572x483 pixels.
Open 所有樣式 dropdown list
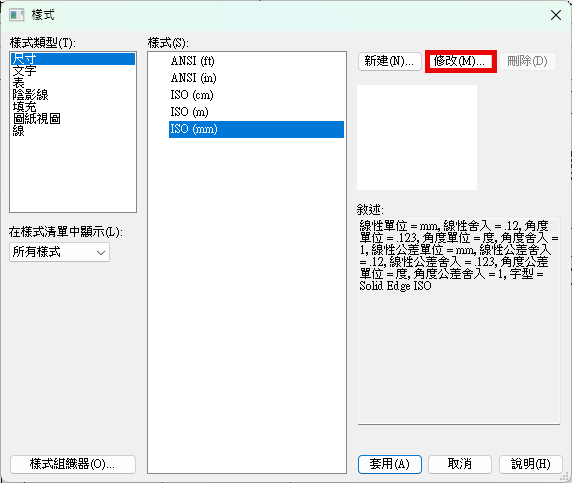[x=59, y=252]
